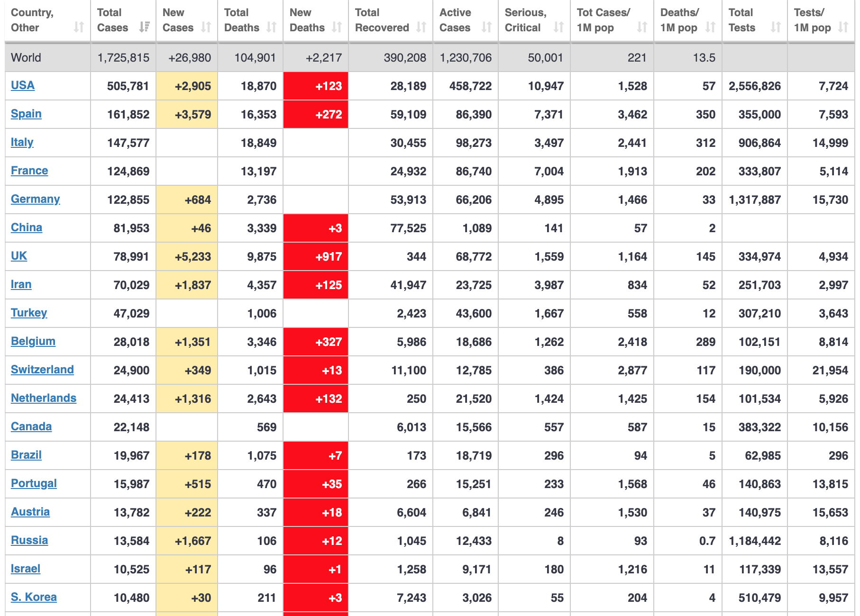860x616 pixels.
Task: Sort by Tot Cases/1M pop arrows
Action: [642, 27]
